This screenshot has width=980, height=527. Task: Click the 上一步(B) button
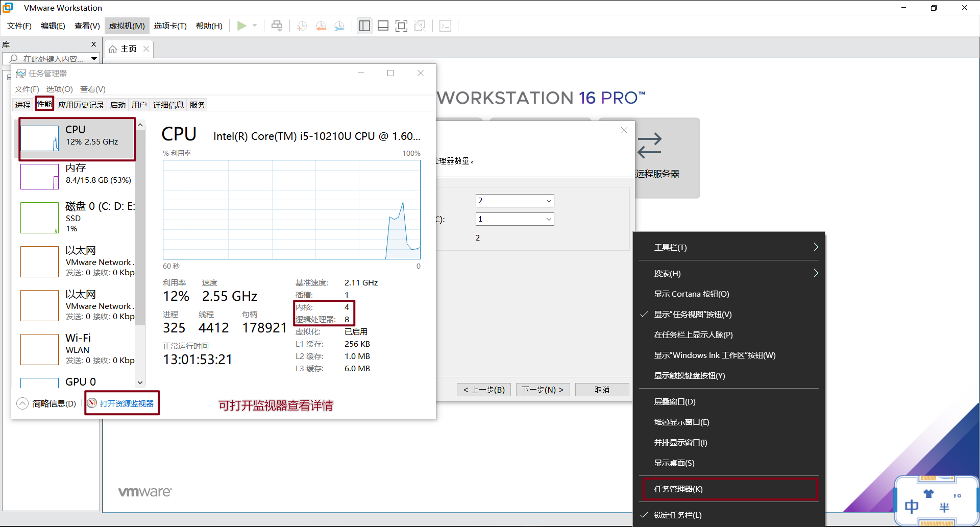(x=484, y=390)
